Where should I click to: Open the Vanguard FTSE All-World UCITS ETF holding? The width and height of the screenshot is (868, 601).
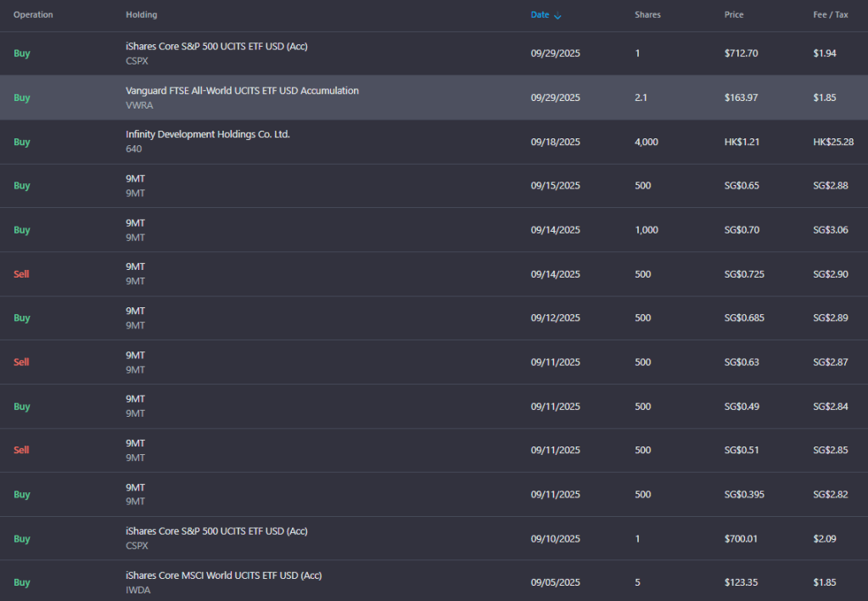(242, 91)
